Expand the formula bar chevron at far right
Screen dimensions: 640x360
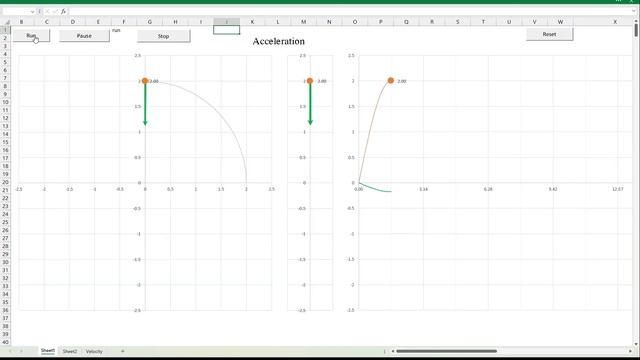coord(633,11)
